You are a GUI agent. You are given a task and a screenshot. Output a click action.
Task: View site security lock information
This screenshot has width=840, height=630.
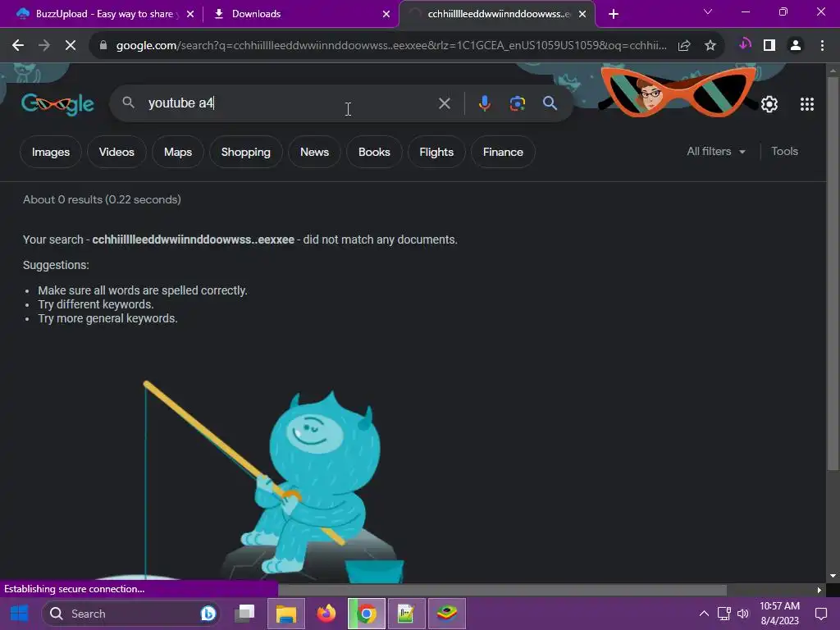coord(103,46)
